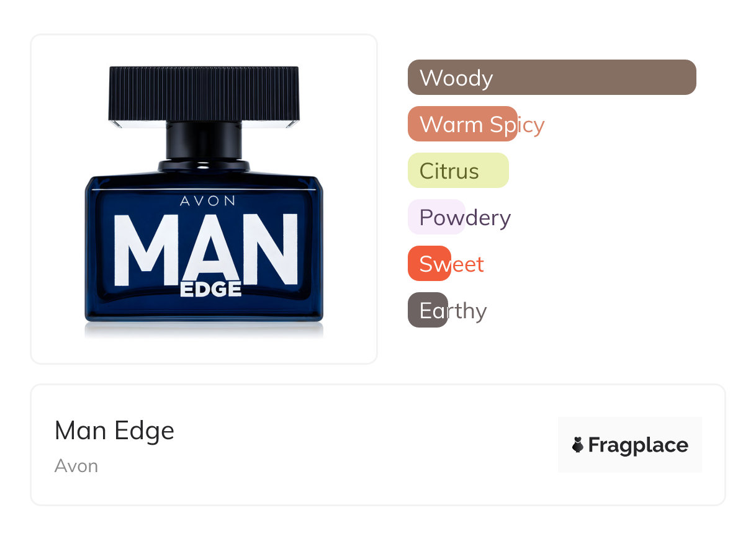Click the Fragplace perfume bottle logo icon
This screenshot has width=756, height=536.
coord(578,445)
